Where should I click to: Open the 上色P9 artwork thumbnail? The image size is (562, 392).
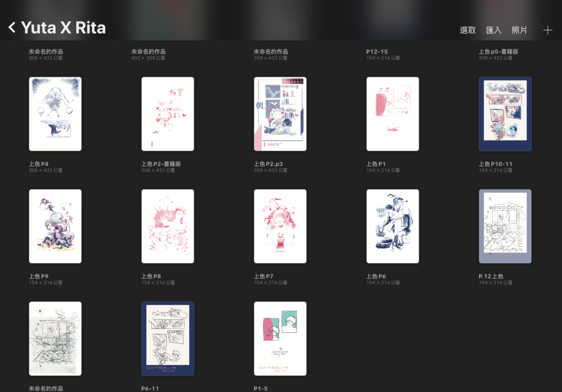point(55,226)
